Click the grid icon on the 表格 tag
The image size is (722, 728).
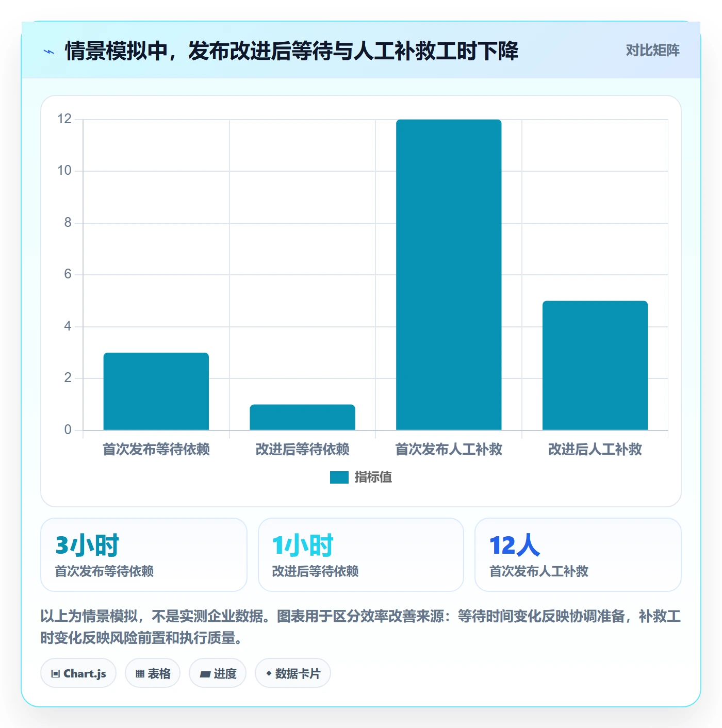coord(140,673)
